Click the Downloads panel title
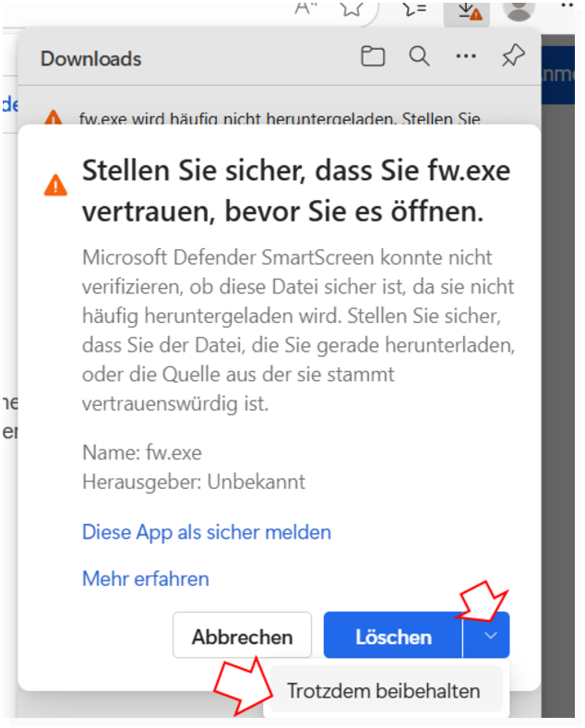 tap(90, 59)
